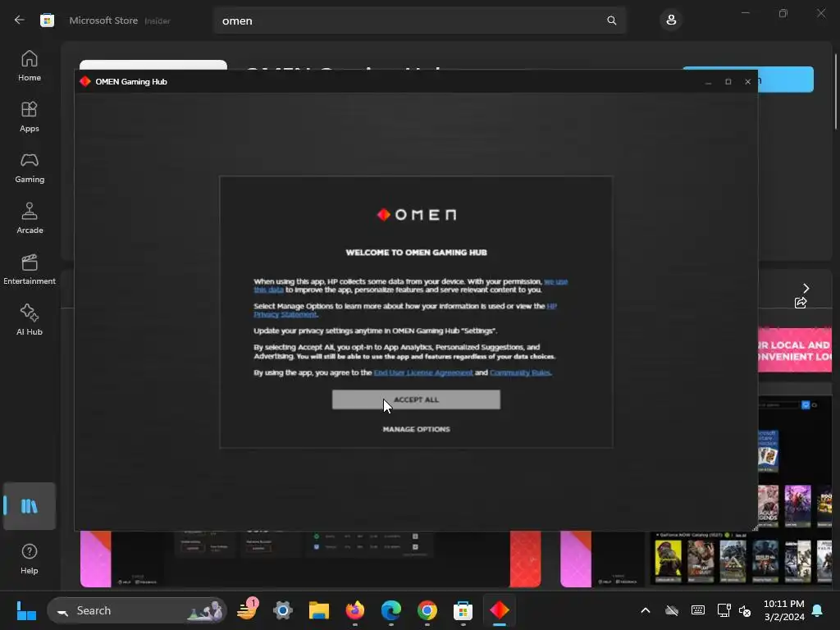Launch Google Chrome from the taskbar

(x=427, y=610)
